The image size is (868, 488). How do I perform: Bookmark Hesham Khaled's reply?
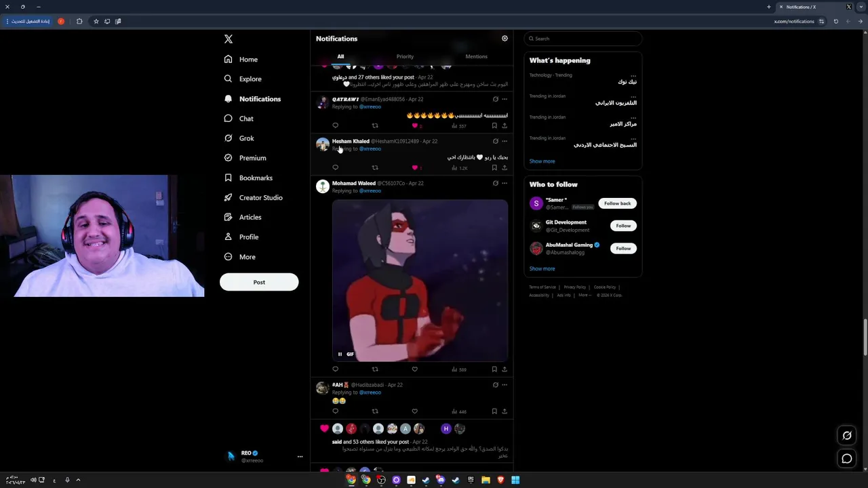pyautogui.click(x=494, y=167)
